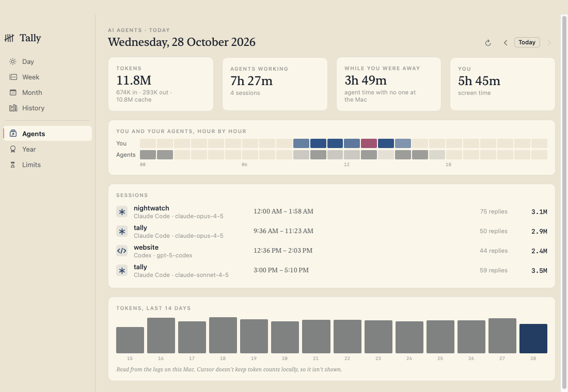The width and height of the screenshot is (568, 392).
Task: Go to the previous day with the left chevron
Action: tap(506, 43)
